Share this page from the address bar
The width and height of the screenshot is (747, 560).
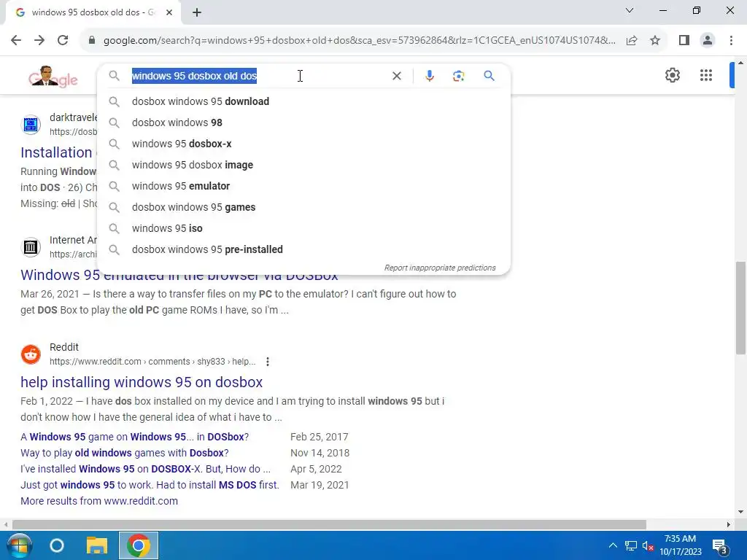(632, 40)
